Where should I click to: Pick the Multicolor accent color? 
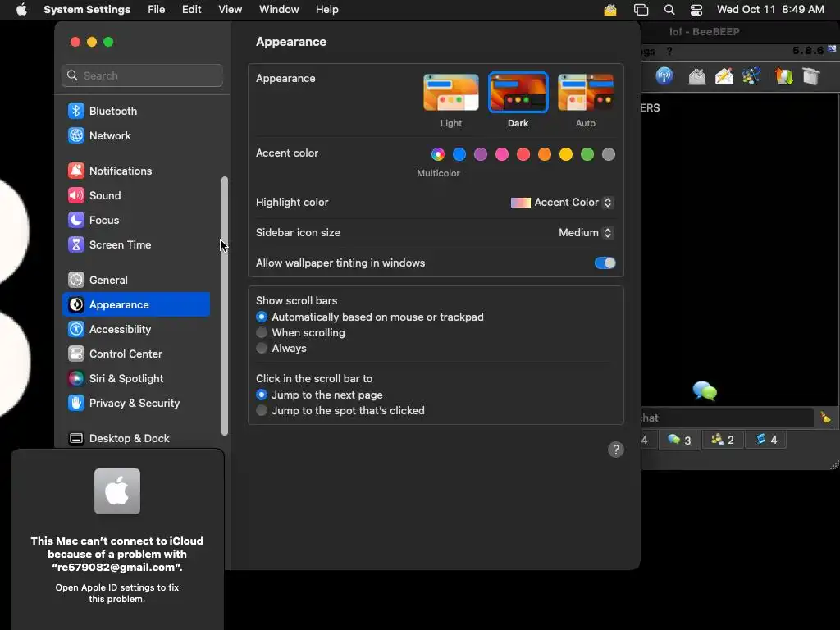point(438,154)
